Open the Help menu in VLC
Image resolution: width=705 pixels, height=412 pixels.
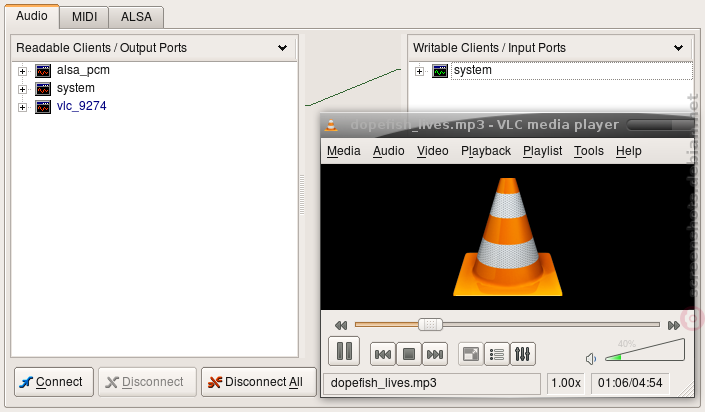click(629, 151)
